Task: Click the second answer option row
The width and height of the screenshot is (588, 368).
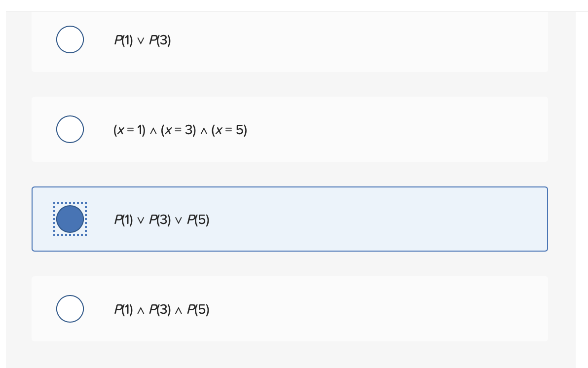Action: pos(289,129)
